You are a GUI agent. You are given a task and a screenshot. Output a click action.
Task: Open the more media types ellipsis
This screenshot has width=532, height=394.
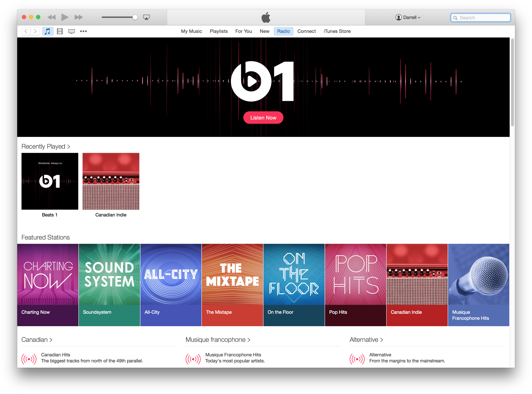point(83,31)
